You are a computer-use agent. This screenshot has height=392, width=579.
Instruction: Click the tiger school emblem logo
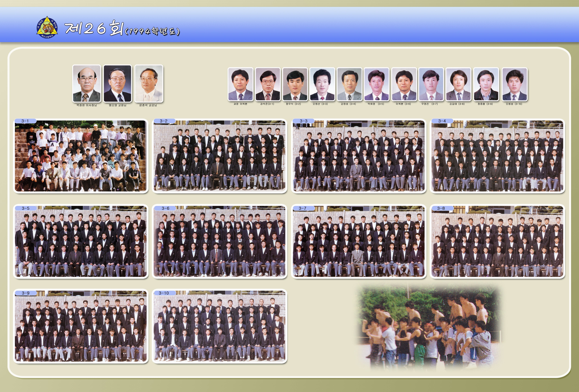pyautogui.click(x=47, y=27)
